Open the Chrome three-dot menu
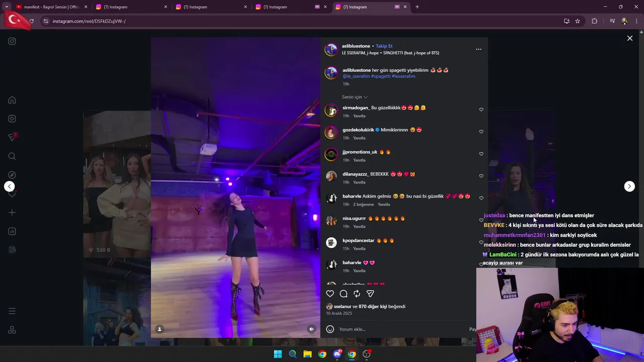 [x=637, y=21]
